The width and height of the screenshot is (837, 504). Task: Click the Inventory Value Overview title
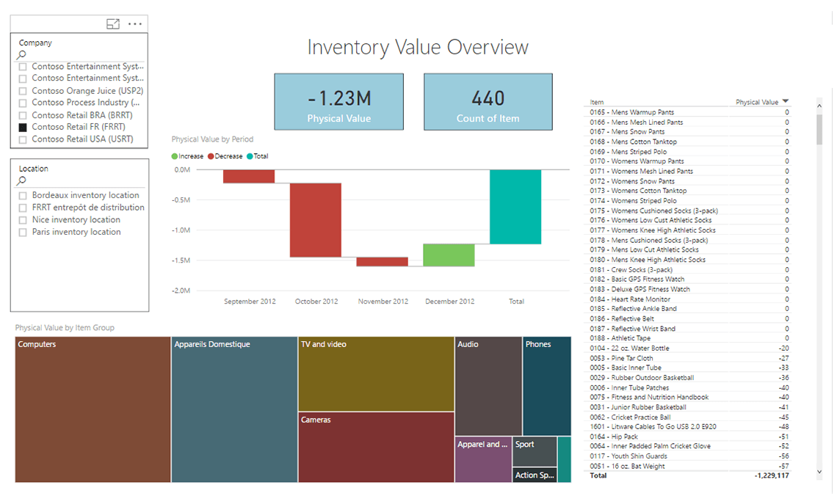point(418,48)
